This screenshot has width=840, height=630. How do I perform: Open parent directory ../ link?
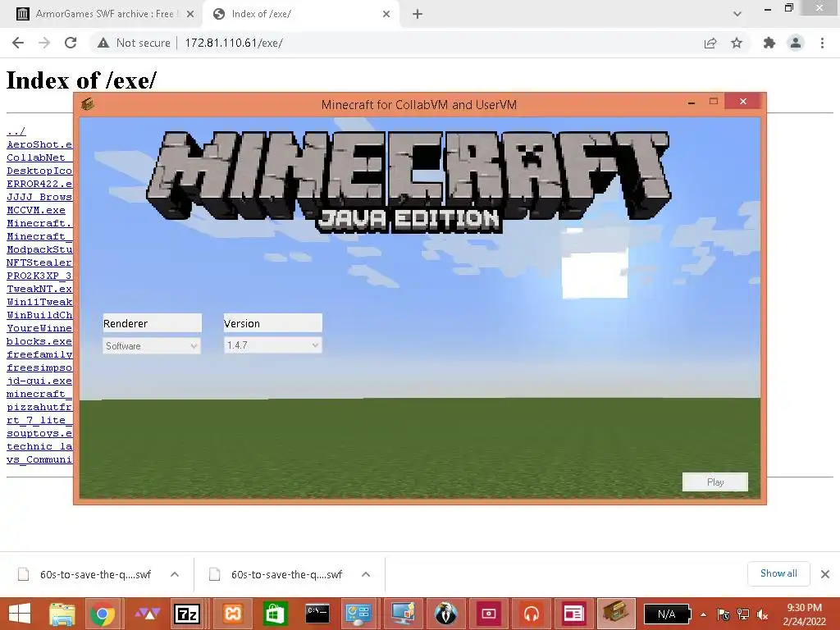[x=16, y=131]
